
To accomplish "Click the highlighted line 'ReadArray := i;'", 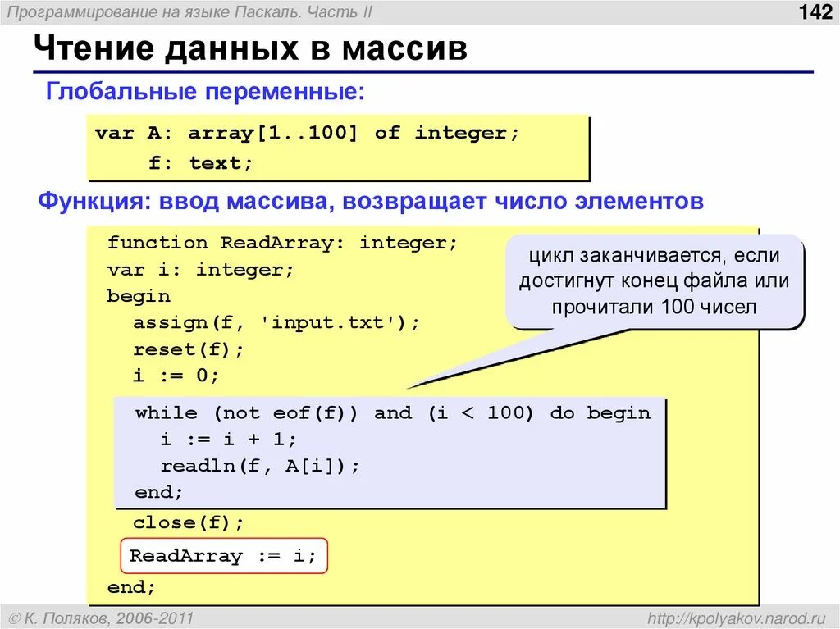I will [x=224, y=555].
